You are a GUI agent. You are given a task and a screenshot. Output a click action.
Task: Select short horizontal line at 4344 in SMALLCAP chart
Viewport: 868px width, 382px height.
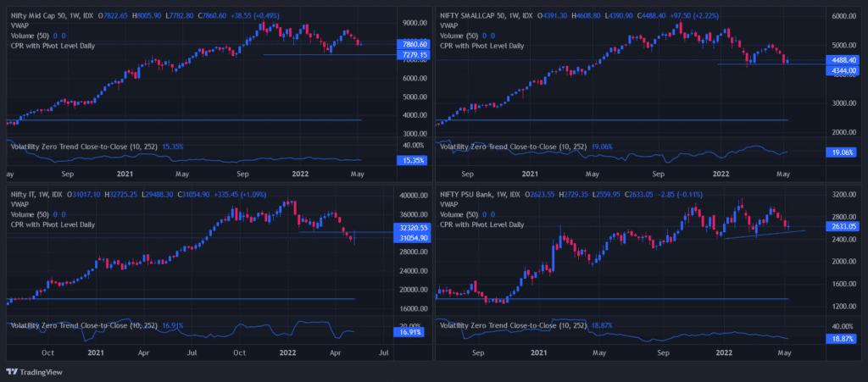(x=771, y=64)
